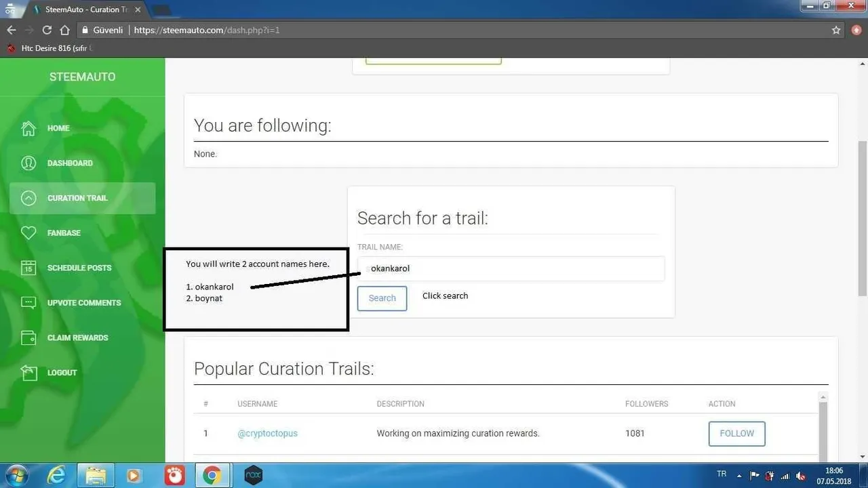The width and height of the screenshot is (868, 488).
Task: Open @cryptoctopus profile link
Action: (267, 433)
